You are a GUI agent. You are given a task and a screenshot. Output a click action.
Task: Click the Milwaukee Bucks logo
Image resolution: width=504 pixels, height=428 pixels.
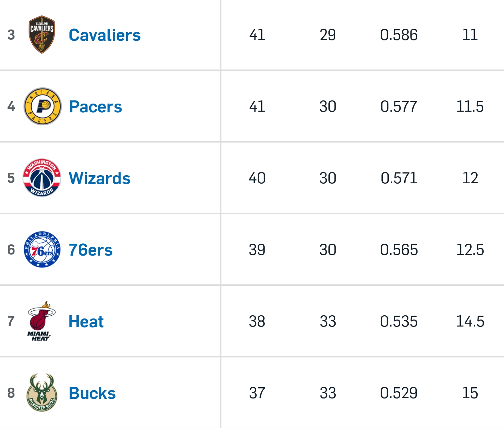click(x=42, y=393)
